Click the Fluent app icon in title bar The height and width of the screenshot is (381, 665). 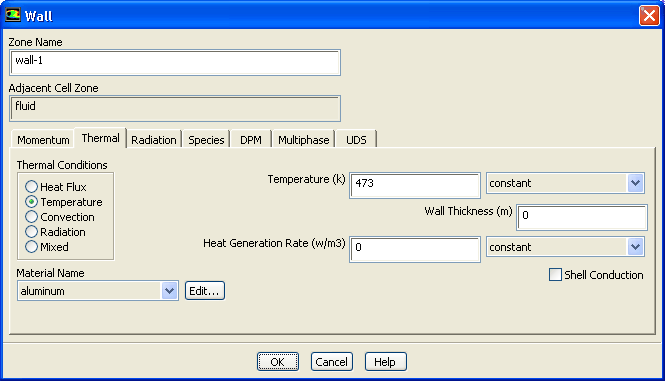[x=13, y=15]
